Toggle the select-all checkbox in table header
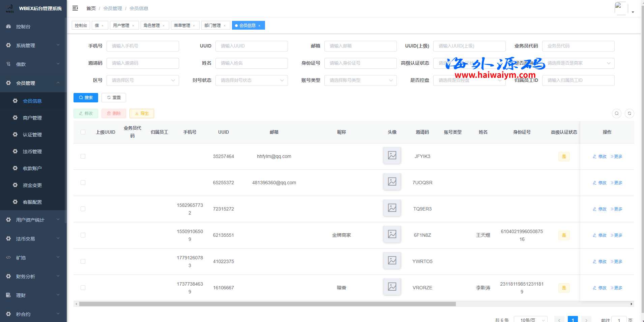The height and width of the screenshot is (322, 644). (x=83, y=132)
